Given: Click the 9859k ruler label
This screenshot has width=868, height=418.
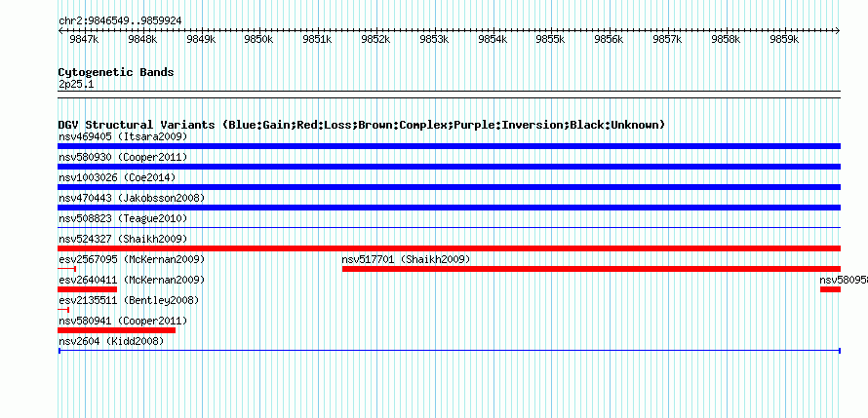Looking at the screenshot, I should click(x=784, y=39).
